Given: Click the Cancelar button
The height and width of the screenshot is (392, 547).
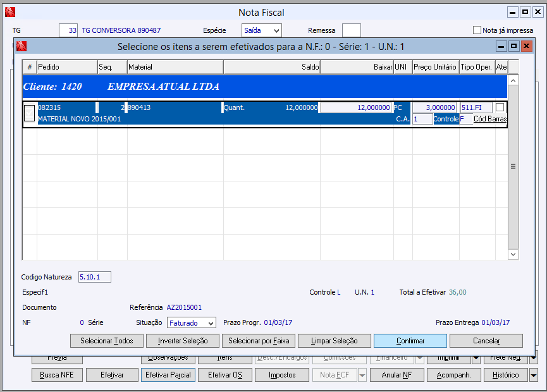Looking at the screenshot, I should 486,341.
